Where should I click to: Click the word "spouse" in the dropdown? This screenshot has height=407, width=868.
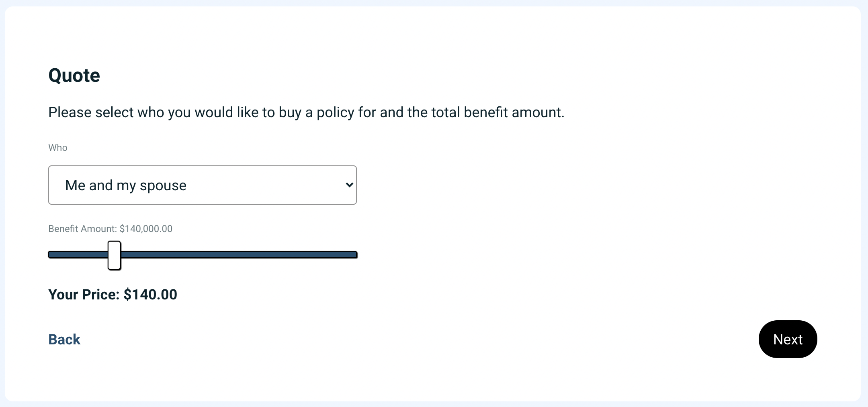163,186
